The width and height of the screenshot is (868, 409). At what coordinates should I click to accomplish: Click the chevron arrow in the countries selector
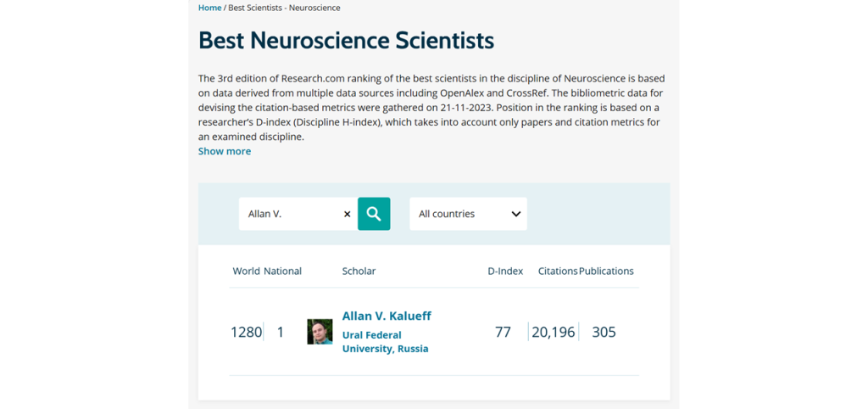coord(516,214)
